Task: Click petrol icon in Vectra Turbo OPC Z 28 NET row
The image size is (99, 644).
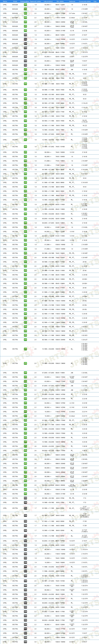Action: (x=25, y=485)
